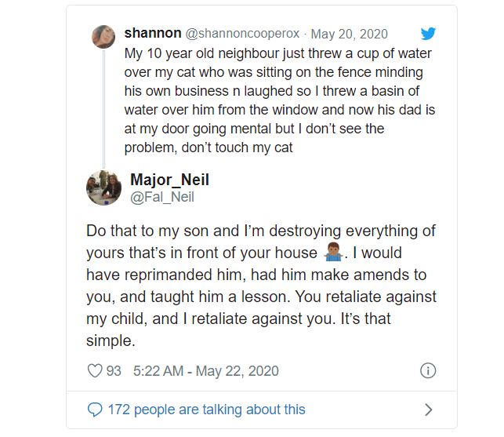Open the tweet info icon

click(428, 371)
